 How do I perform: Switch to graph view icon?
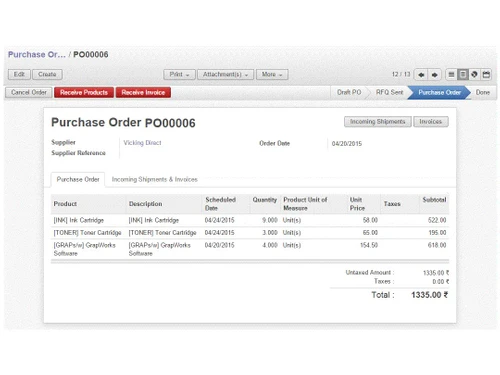(474, 74)
